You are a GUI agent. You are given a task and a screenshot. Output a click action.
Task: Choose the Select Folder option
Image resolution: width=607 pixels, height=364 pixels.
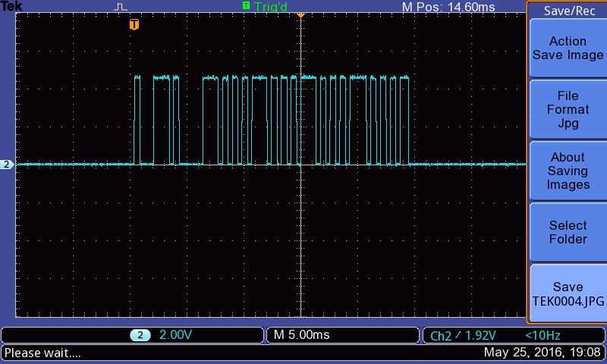click(568, 232)
